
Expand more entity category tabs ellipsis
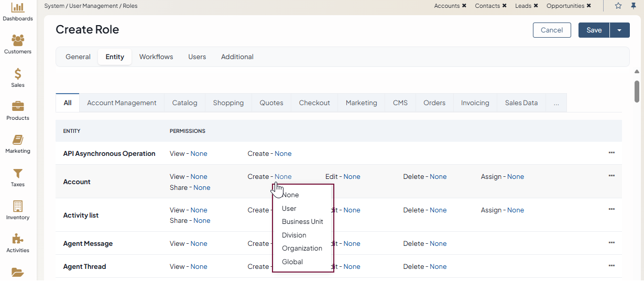coord(556,103)
